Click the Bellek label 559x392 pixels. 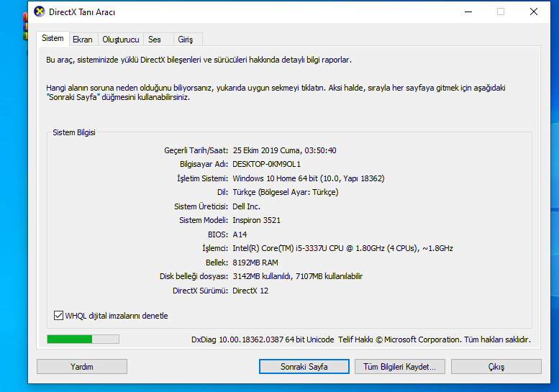[x=217, y=263]
